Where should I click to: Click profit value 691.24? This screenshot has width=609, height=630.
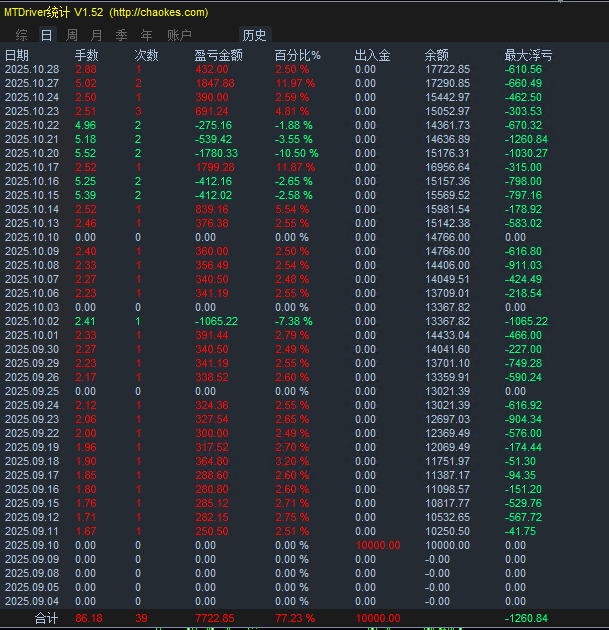212,111
